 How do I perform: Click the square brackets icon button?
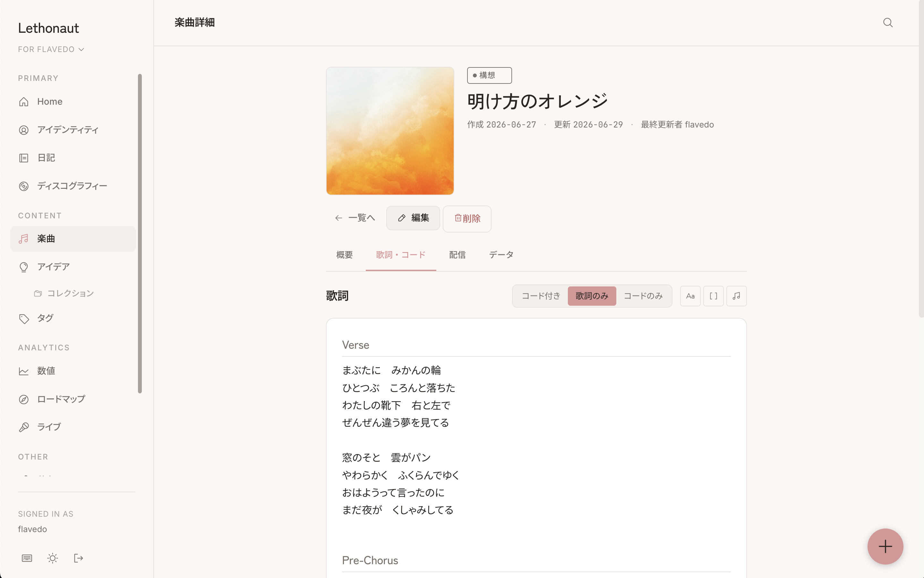(x=713, y=296)
